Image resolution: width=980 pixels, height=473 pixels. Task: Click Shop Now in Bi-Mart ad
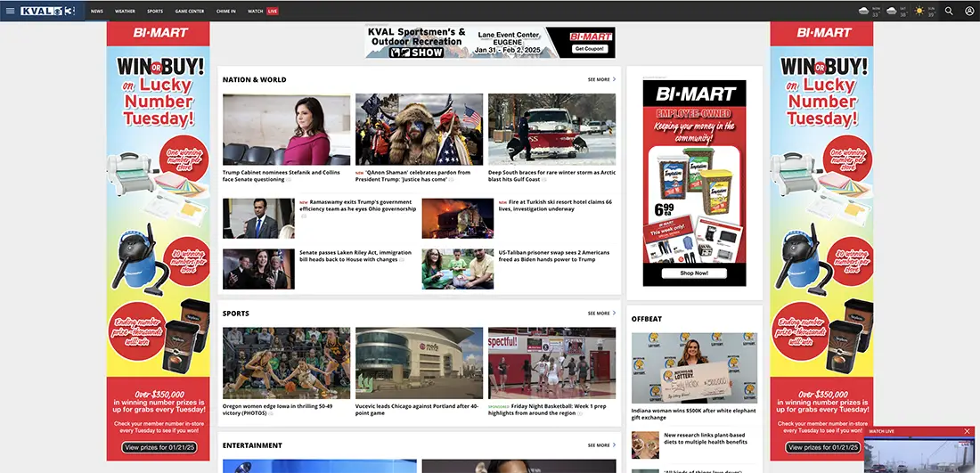pyautogui.click(x=694, y=273)
